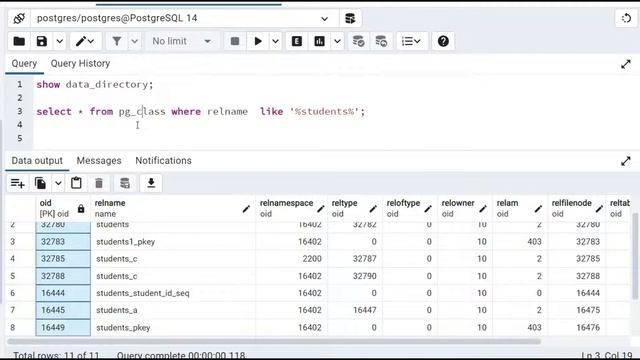Click the Explain (E) button
This screenshot has height=360, width=640.
(297, 41)
